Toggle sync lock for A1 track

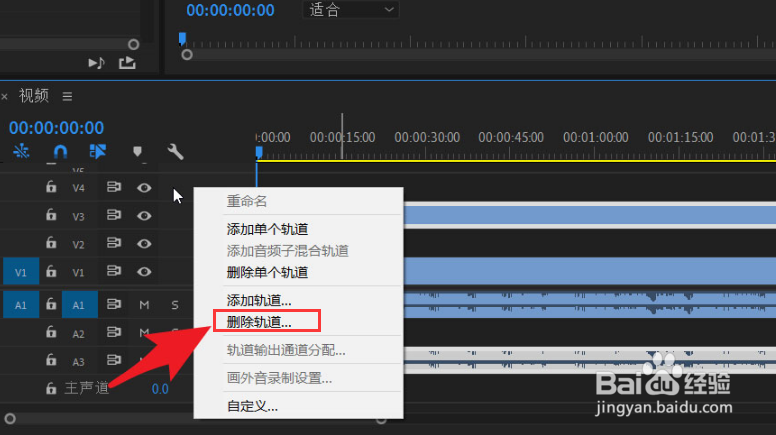coord(114,304)
